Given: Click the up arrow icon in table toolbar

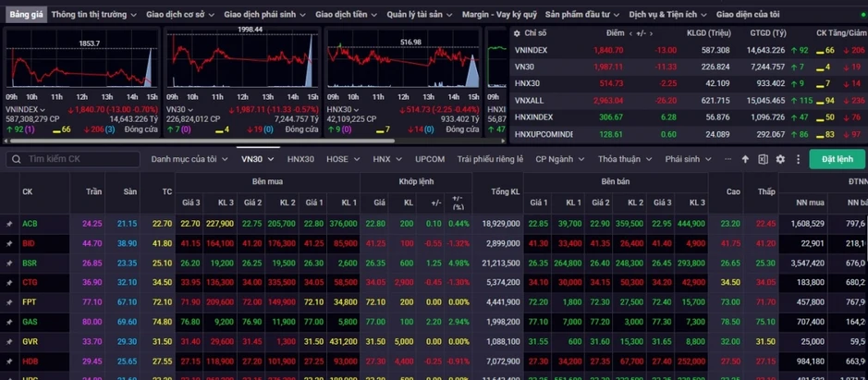Looking at the screenshot, I should [x=745, y=159].
